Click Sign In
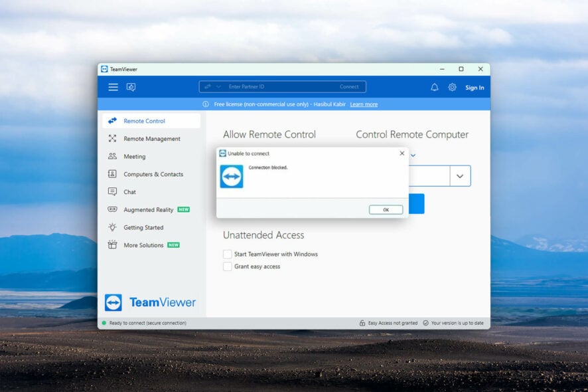588x392 pixels. [475, 88]
